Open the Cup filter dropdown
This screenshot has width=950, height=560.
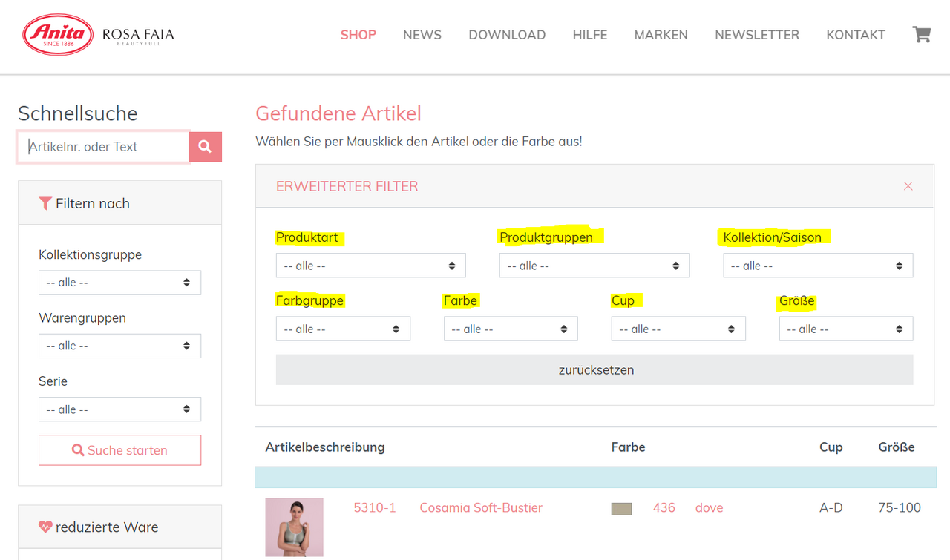[678, 329]
